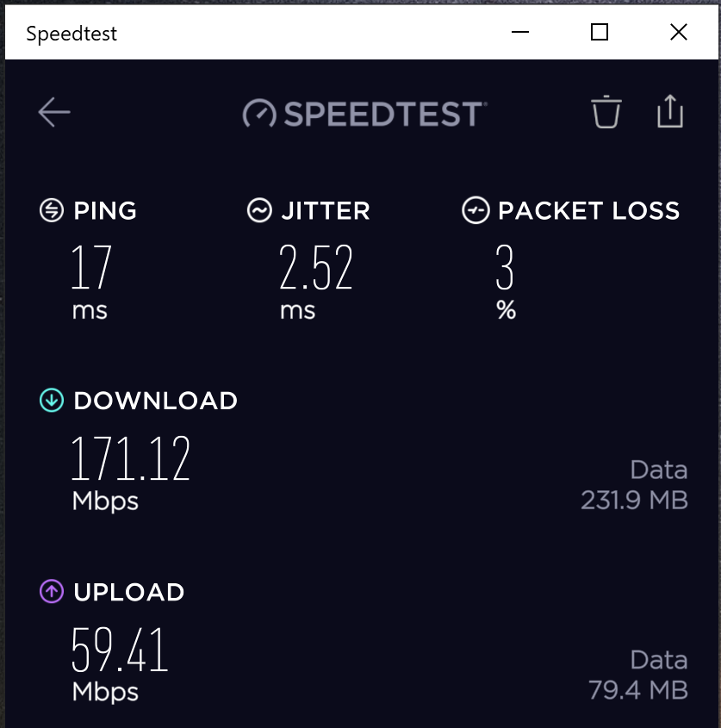Click the packet loss icon

point(475,210)
